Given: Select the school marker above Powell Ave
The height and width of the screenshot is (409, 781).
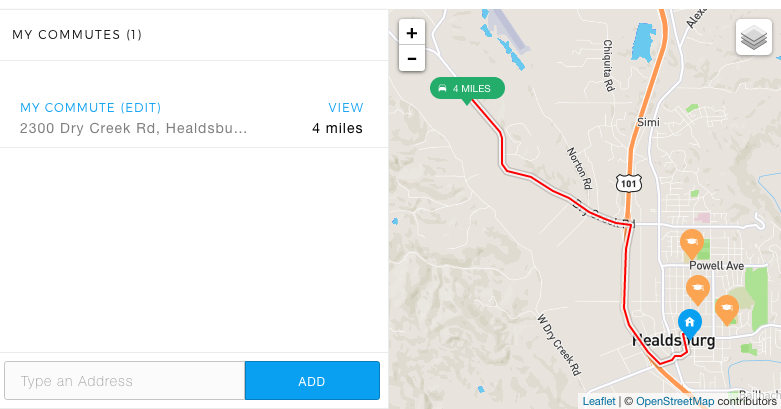Looking at the screenshot, I should 691,244.
